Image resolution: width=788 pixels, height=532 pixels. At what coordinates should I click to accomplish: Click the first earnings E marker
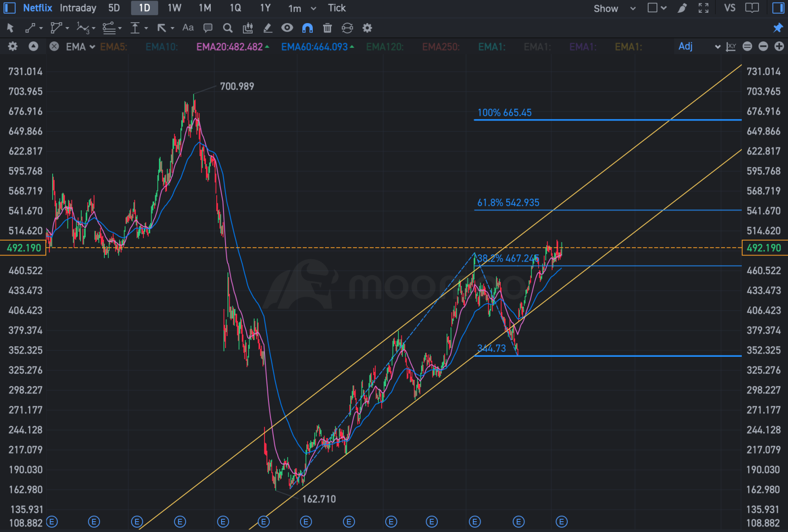tap(52, 522)
